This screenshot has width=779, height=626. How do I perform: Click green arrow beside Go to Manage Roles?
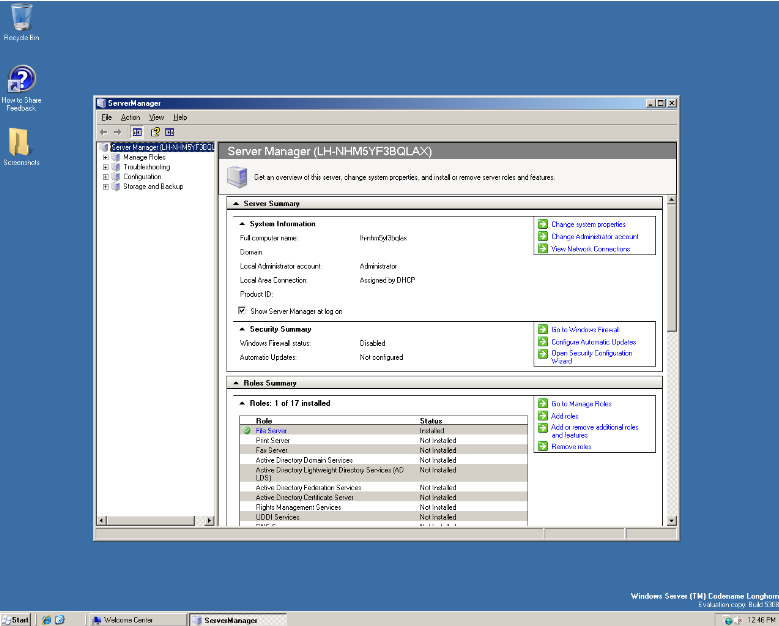(x=543, y=403)
